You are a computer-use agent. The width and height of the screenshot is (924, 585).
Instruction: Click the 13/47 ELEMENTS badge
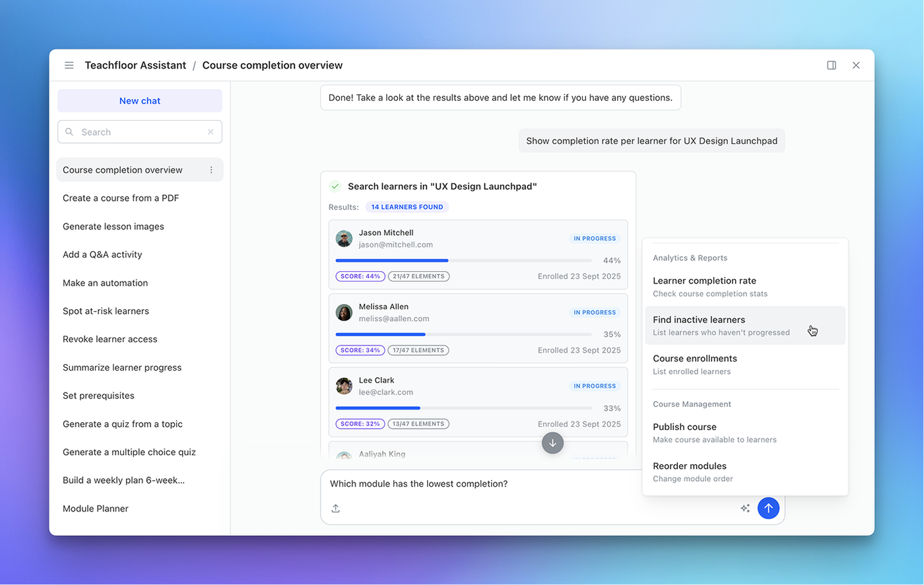tap(418, 424)
